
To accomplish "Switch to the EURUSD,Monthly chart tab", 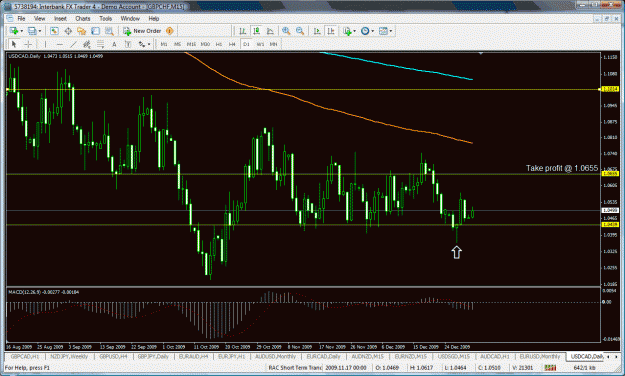I will (x=540, y=356).
